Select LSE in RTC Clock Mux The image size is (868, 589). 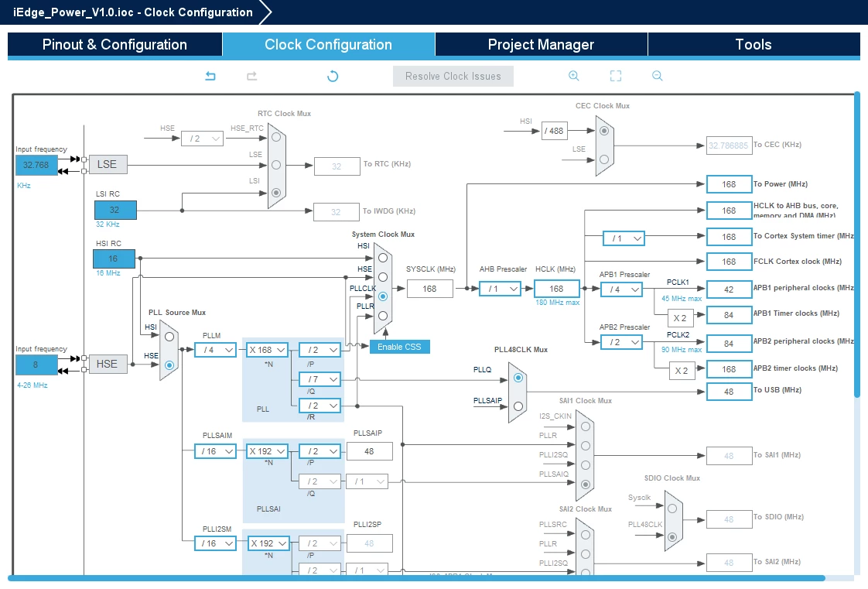pyautogui.click(x=276, y=165)
